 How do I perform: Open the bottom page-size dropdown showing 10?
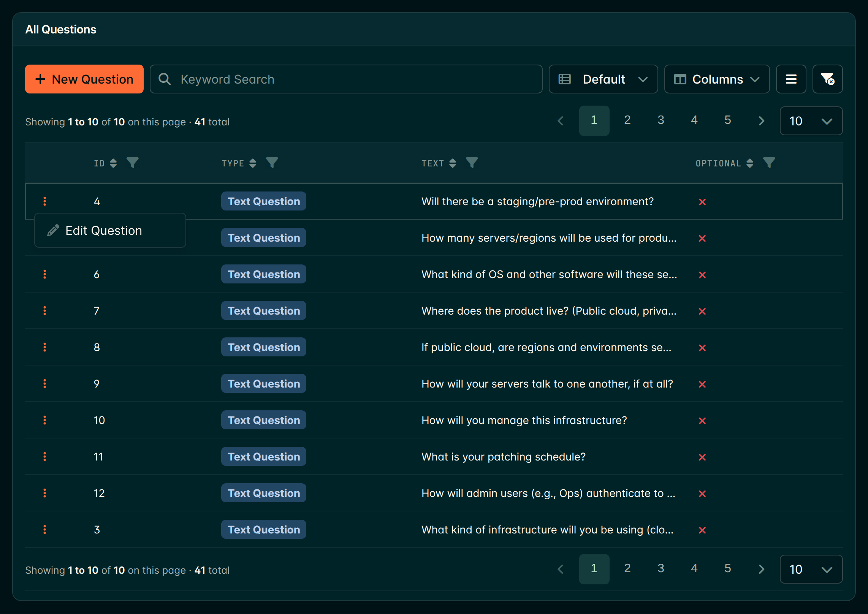click(x=811, y=569)
